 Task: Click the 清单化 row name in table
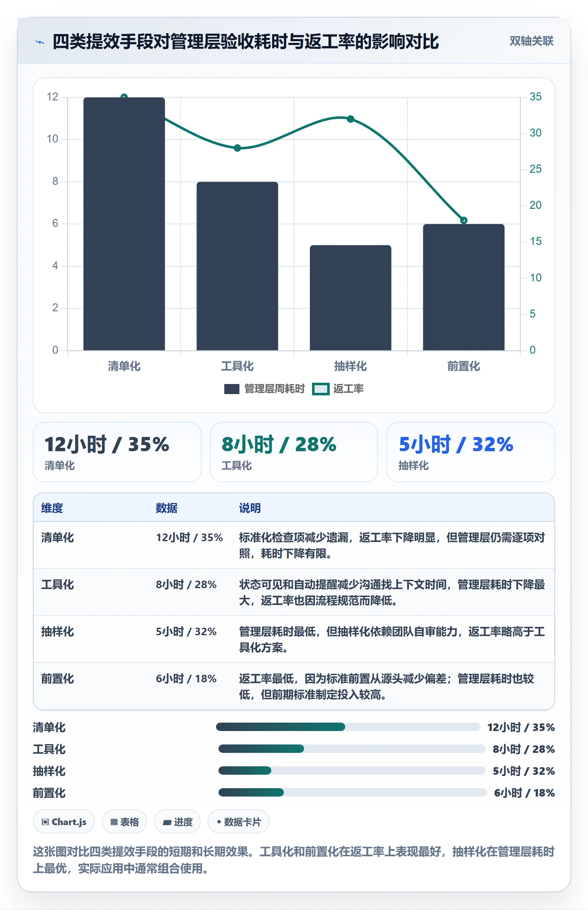[x=58, y=537]
